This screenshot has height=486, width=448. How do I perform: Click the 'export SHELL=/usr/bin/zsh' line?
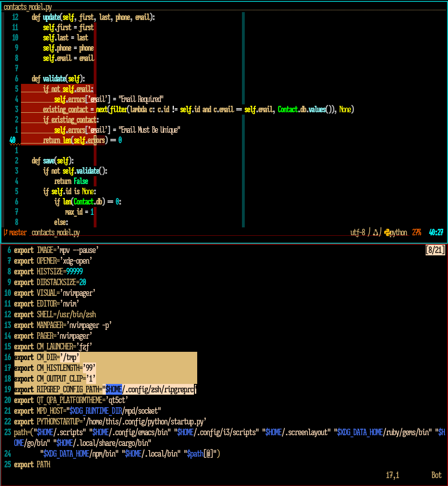tap(55, 315)
